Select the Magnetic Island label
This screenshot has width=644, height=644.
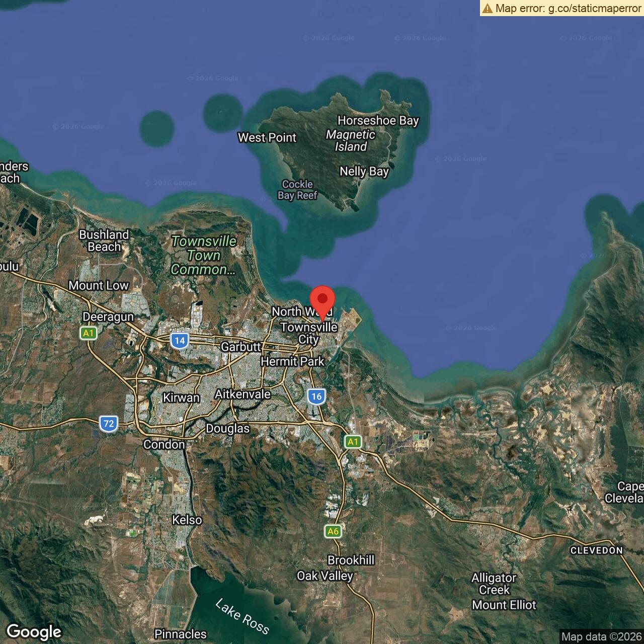[x=351, y=141]
